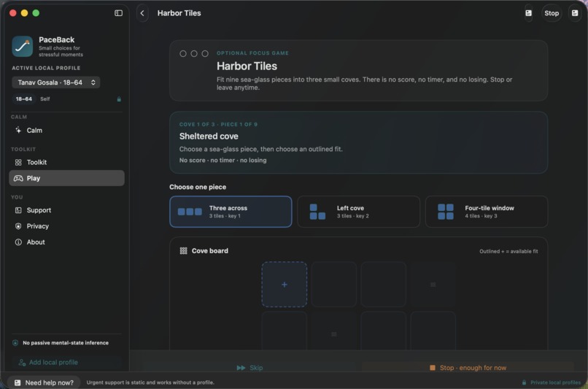Click Outlined + = available fit hint

(508, 251)
